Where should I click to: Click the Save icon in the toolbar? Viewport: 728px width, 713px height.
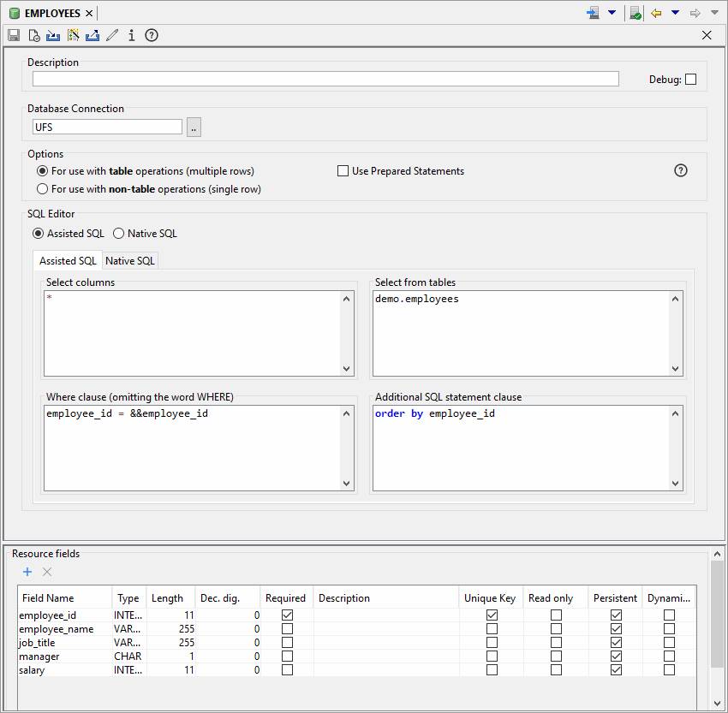point(14,35)
